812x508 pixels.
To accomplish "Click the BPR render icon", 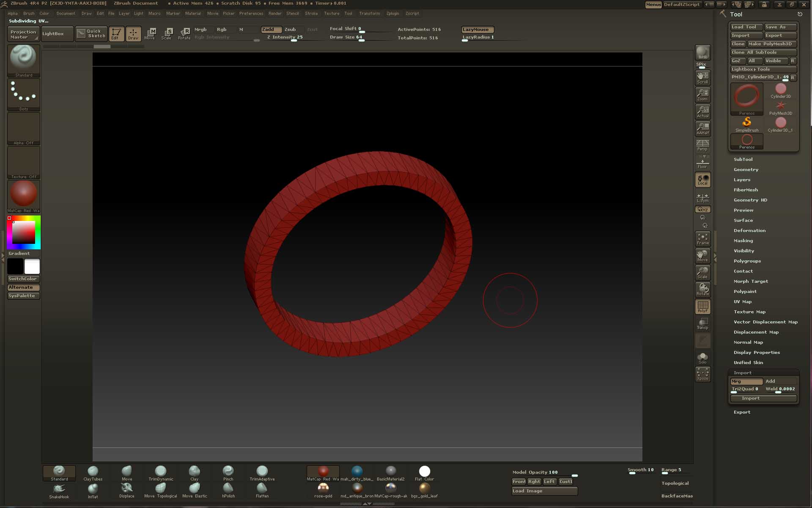I will pyautogui.click(x=702, y=53).
